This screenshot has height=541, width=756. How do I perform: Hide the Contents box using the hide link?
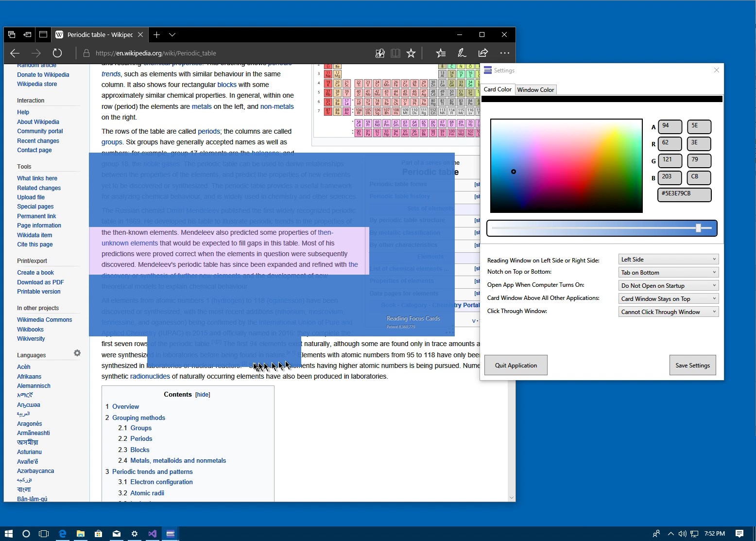pyautogui.click(x=203, y=395)
